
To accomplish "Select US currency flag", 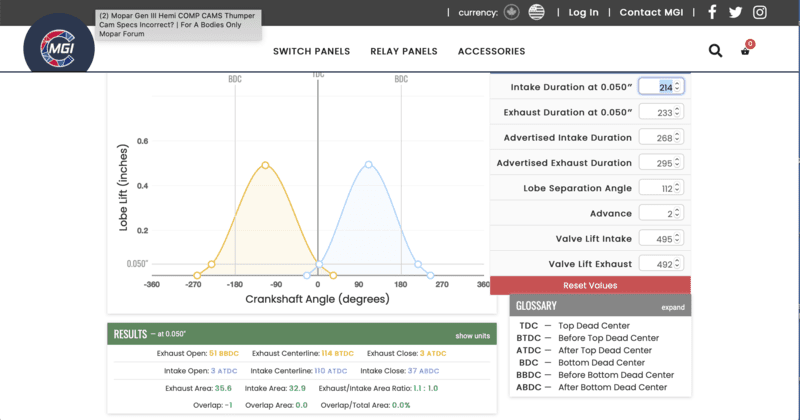I will 537,12.
